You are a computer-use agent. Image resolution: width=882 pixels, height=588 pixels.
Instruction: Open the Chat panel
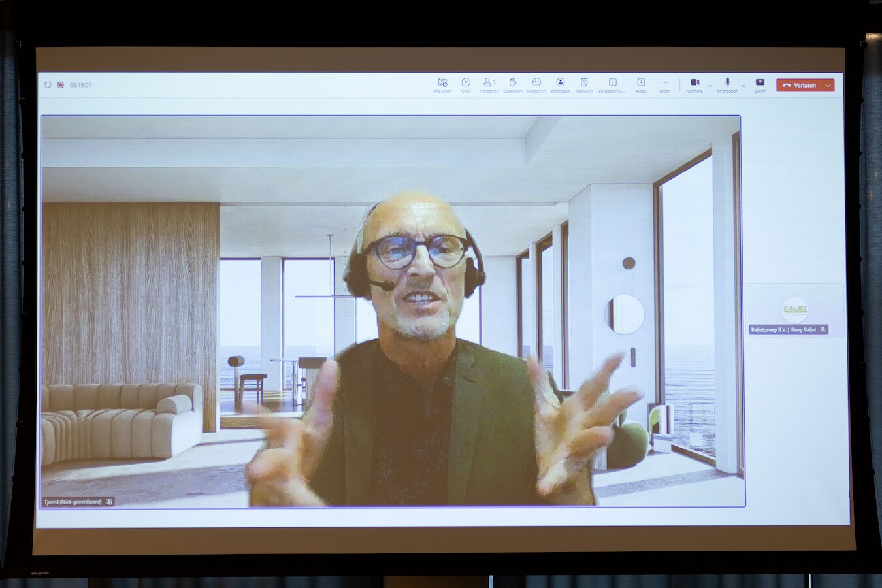(466, 84)
